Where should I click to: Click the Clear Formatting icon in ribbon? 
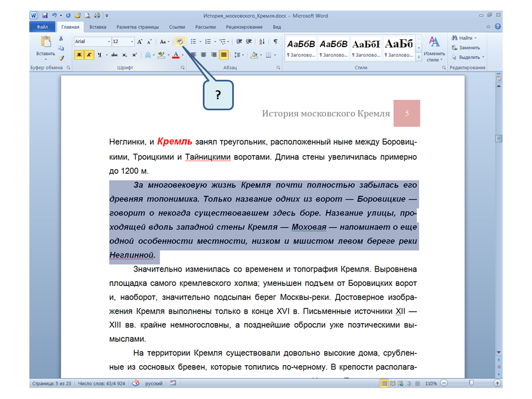point(180,42)
